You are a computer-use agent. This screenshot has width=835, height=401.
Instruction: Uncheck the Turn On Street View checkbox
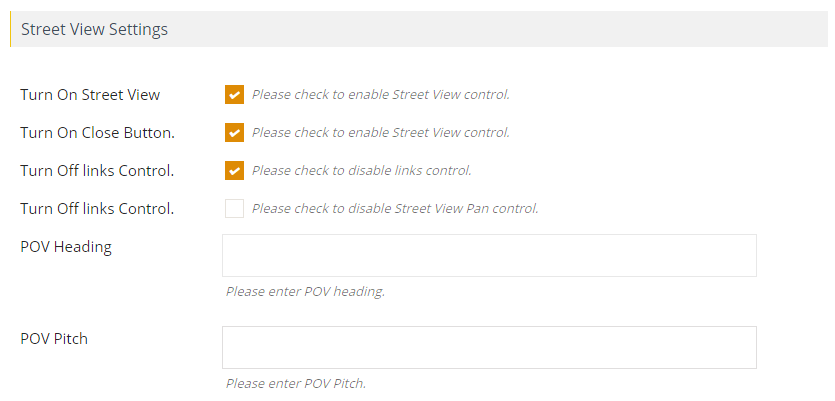pyautogui.click(x=235, y=95)
